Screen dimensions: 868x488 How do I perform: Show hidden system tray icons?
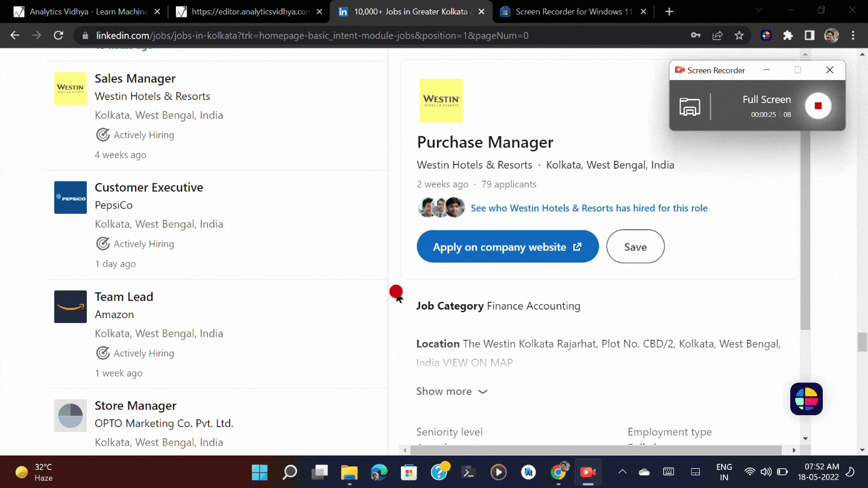tap(623, 472)
